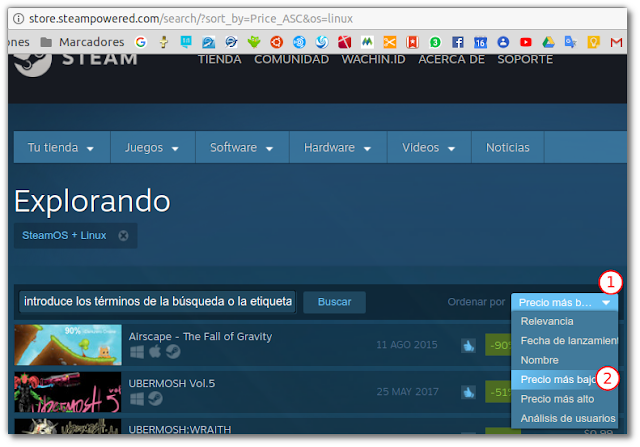Click the SteamOS + Linux tag label
The width and height of the screenshot is (640, 447).
pos(64,236)
